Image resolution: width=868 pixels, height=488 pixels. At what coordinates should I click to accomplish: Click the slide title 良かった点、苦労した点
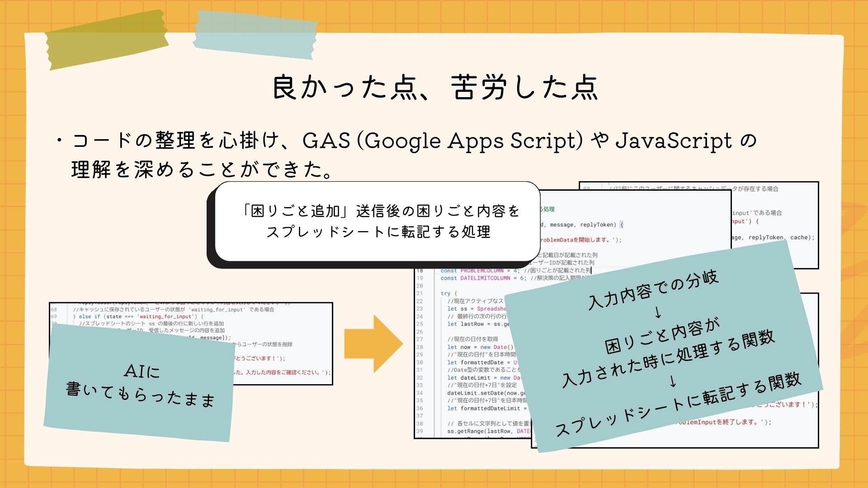pyautogui.click(x=435, y=87)
